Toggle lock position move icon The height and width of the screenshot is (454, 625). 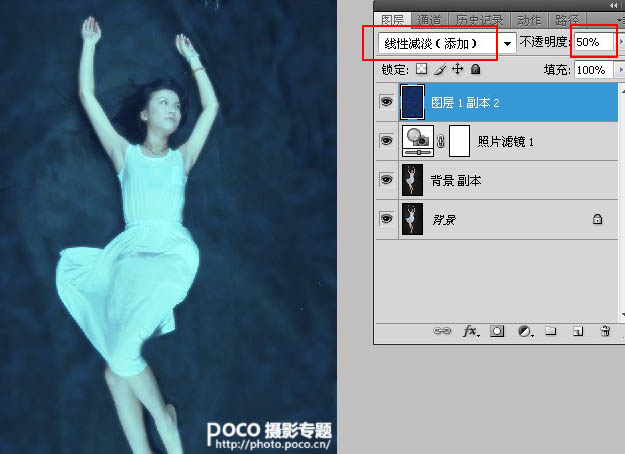point(458,69)
